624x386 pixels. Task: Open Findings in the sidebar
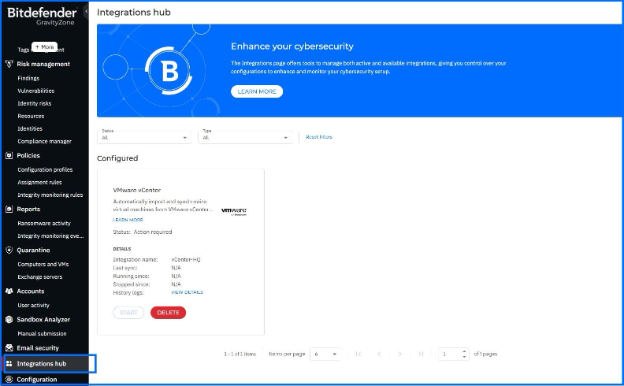[28, 78]
